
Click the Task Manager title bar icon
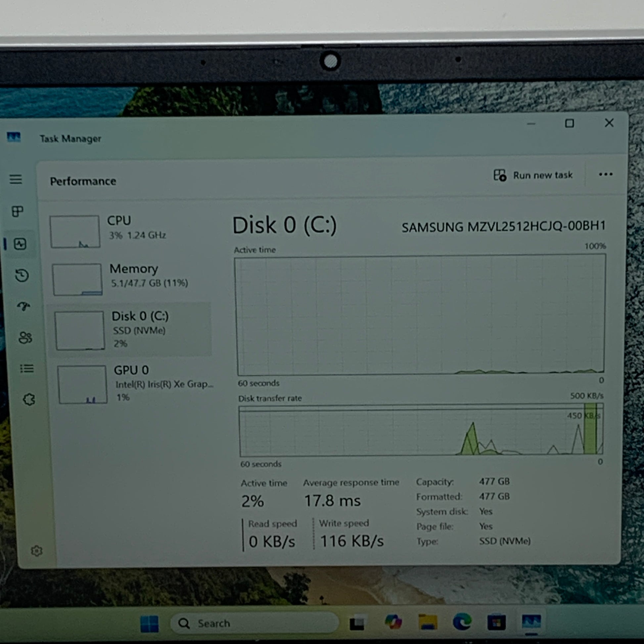[14, 137]
